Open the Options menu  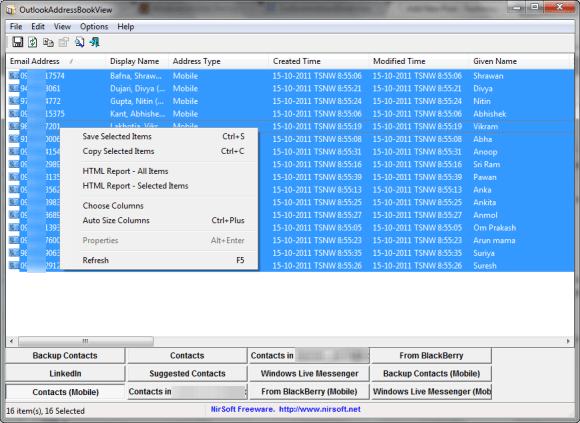[x=94, y=27]
